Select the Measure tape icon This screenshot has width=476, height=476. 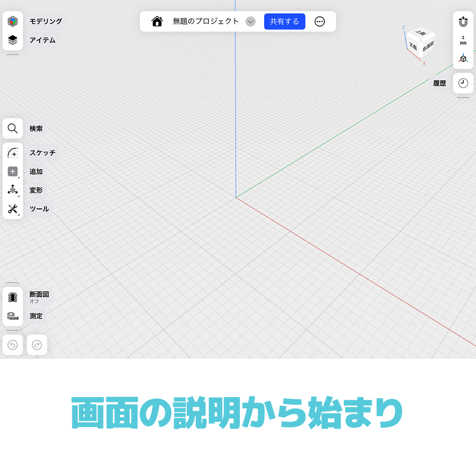[x=12, y=316]
